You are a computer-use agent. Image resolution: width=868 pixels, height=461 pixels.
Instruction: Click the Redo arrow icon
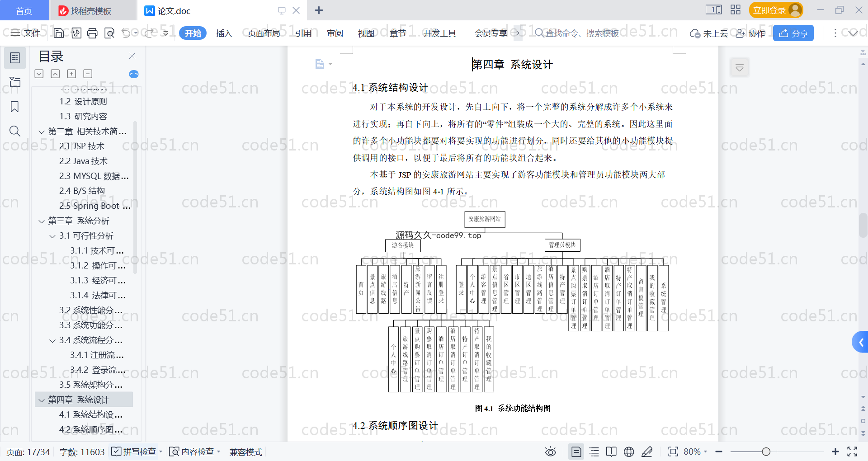coord(149,33)
